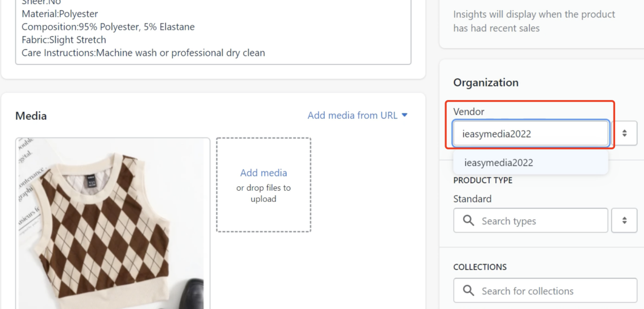Open Add media from URL dropdown
The height and width of the screenshot is (309, 644).
[x=357, y=115]
